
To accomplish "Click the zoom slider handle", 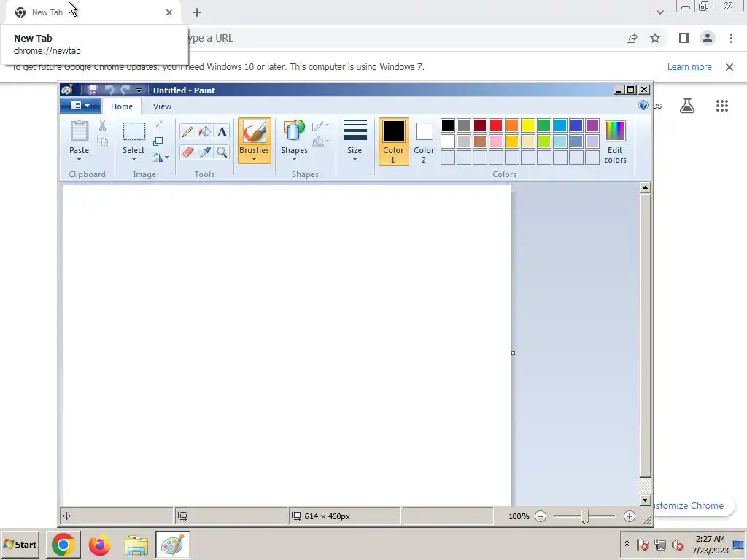I will click(585, 516).
